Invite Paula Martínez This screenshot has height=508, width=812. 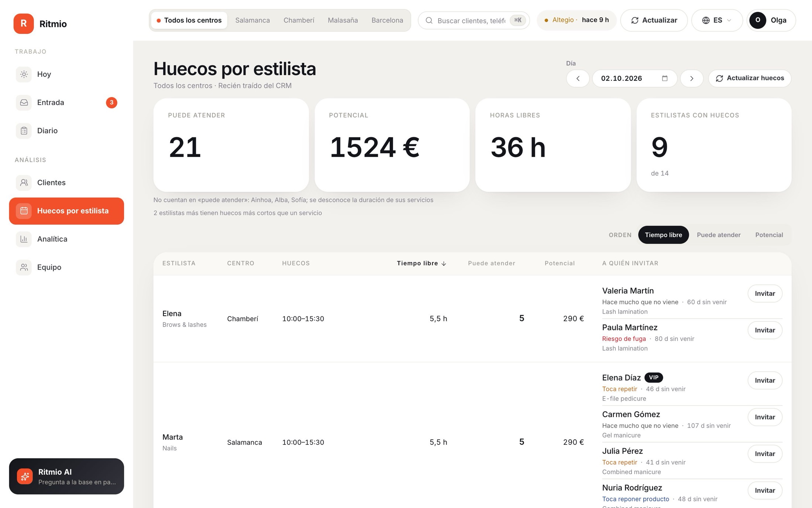click(x=765, y=330)
